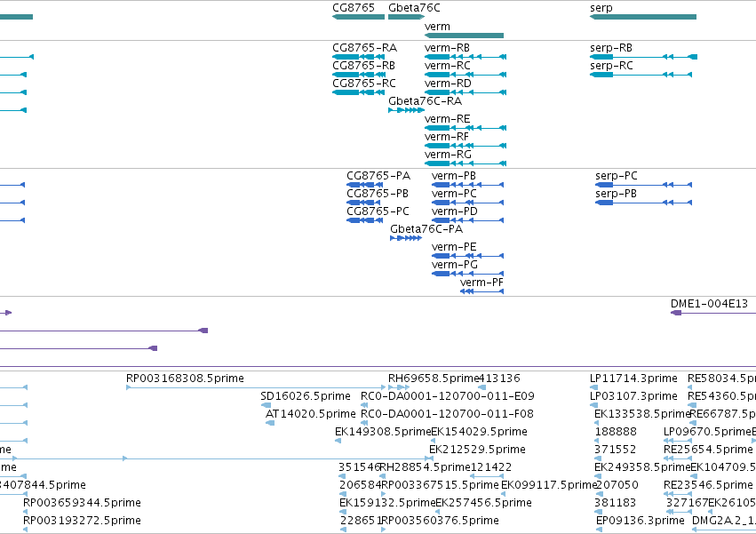Select EST EK257456.5prime
756x534 pixels.
pos(438,513)
